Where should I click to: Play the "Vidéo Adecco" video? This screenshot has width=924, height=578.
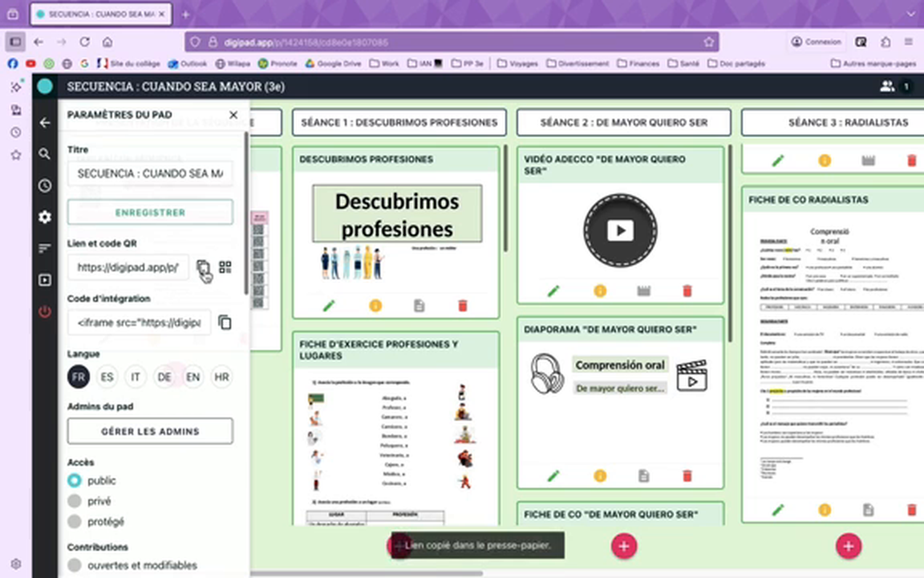pos(619,230)
